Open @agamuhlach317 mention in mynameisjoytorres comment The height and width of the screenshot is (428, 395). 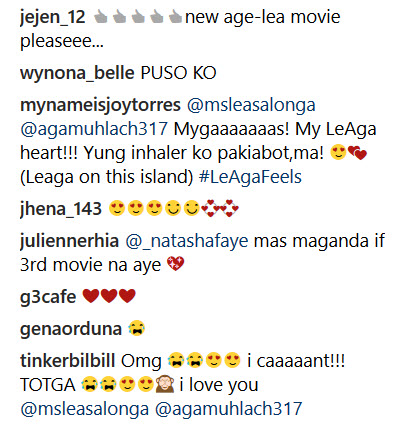[x=94, y=129]
